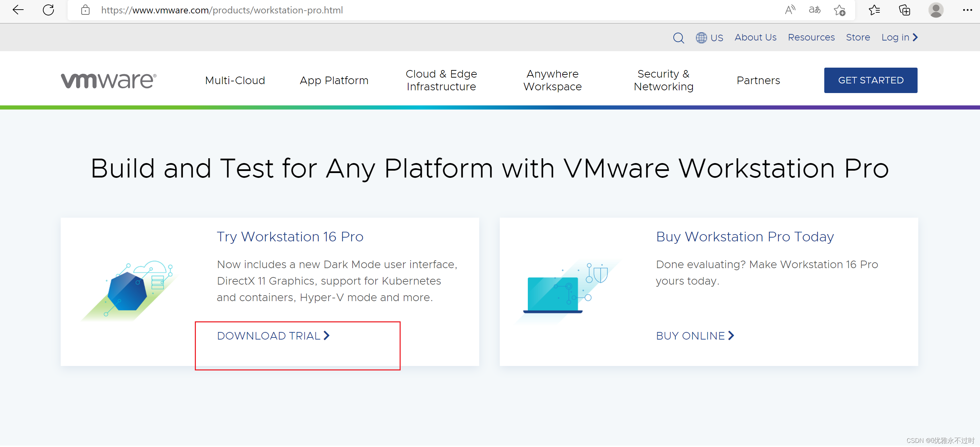The height and width of the screenshot is (447, 980).
Task: Click the VMware logo
Action: (108, 81)
